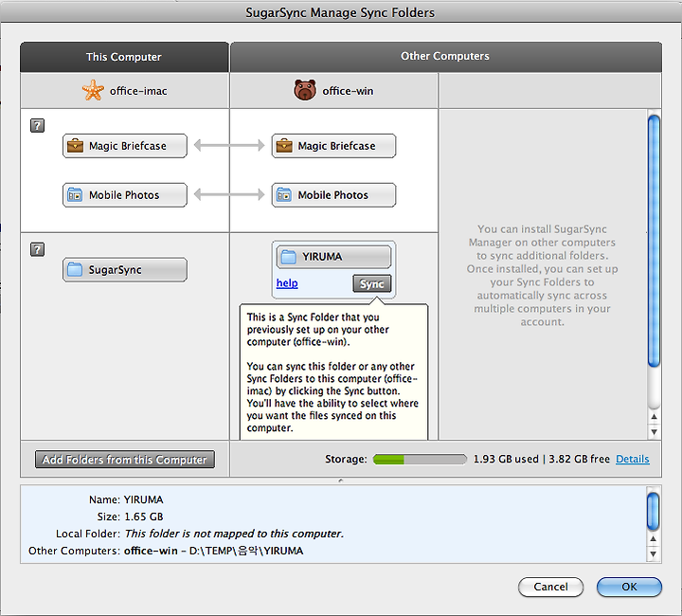Viewport: 682px width, 616px height.
Task: Click the D:\TEMP path text in details
Action: tap(246, 551)
